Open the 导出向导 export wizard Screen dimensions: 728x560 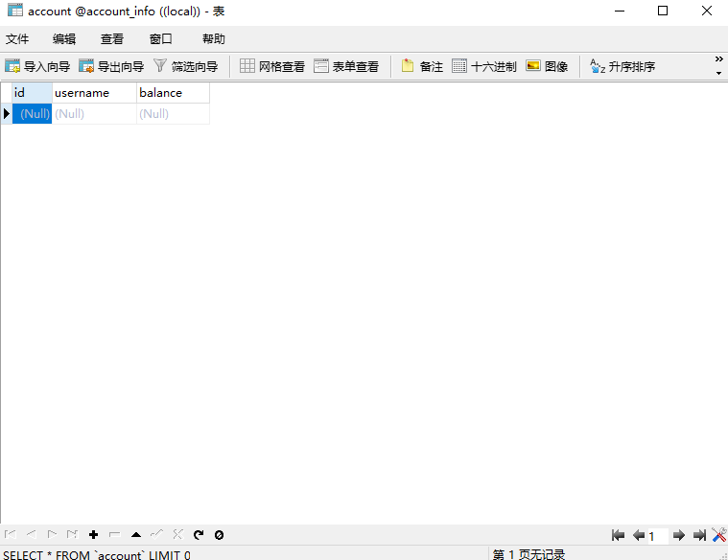[111, 66]
